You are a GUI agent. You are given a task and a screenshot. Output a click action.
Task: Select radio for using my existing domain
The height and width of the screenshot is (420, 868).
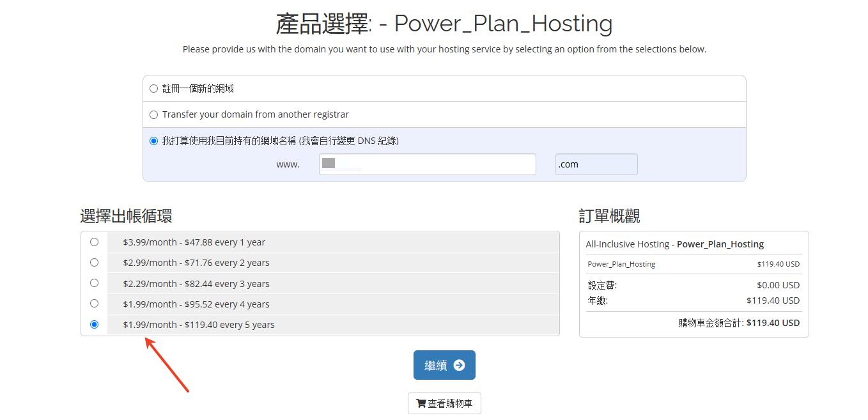[153, 141]
